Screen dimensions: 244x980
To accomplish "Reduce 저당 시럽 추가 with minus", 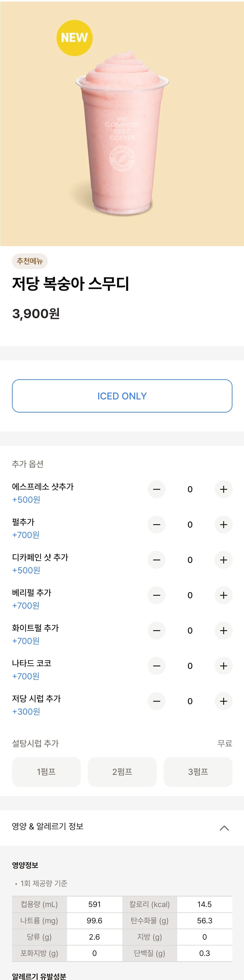I will [156, 701].
